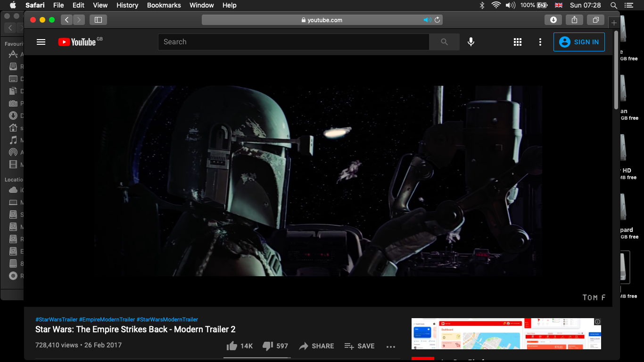This screenshot has height=362, width=644.
Task: Open more actions ellipsis under video
Action: click(391, 346)
